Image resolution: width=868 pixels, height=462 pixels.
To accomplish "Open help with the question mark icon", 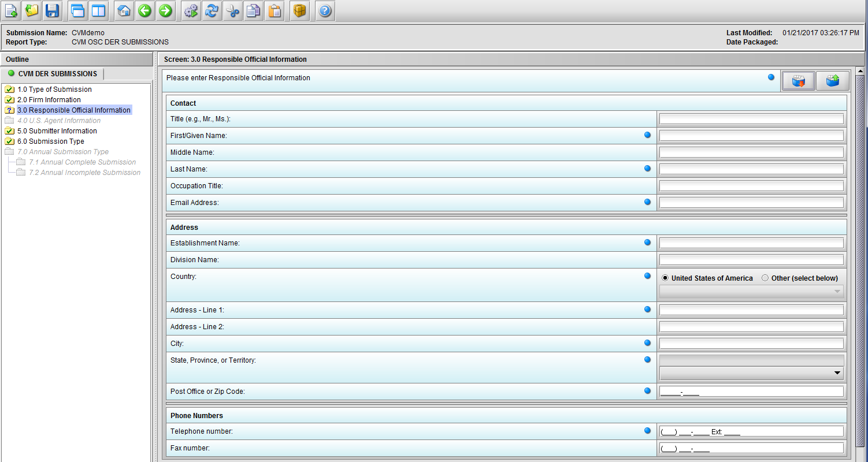I will click(325, 10).
